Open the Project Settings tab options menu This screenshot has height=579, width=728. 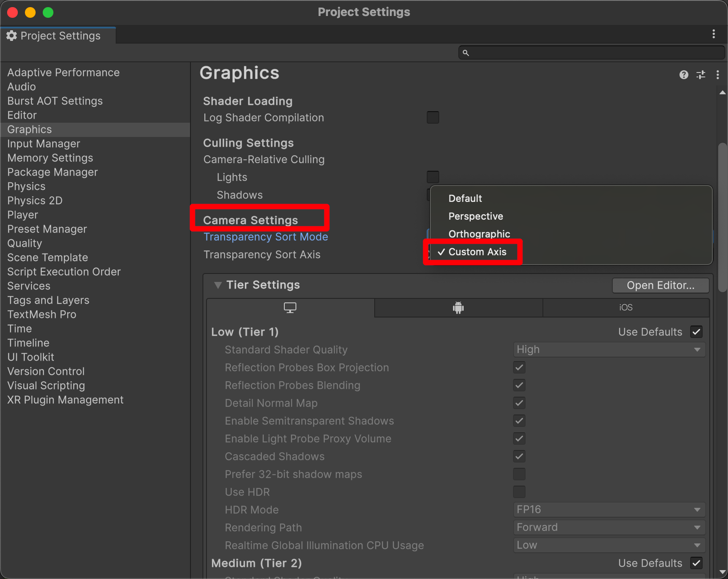pos(714,34)
